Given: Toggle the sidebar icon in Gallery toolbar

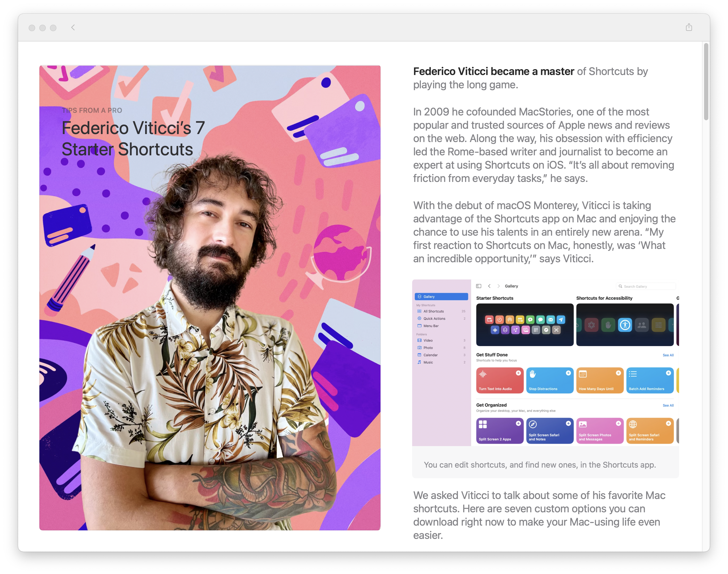Looking at the screenshot, I should pos(479,286).
